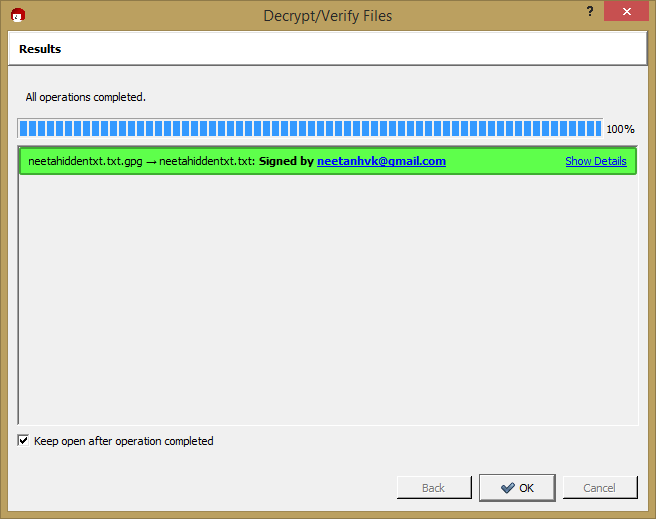Click the 'All operations completed.' status text
656x519 pixels.
pyautogui.click(x=86, y=97)
